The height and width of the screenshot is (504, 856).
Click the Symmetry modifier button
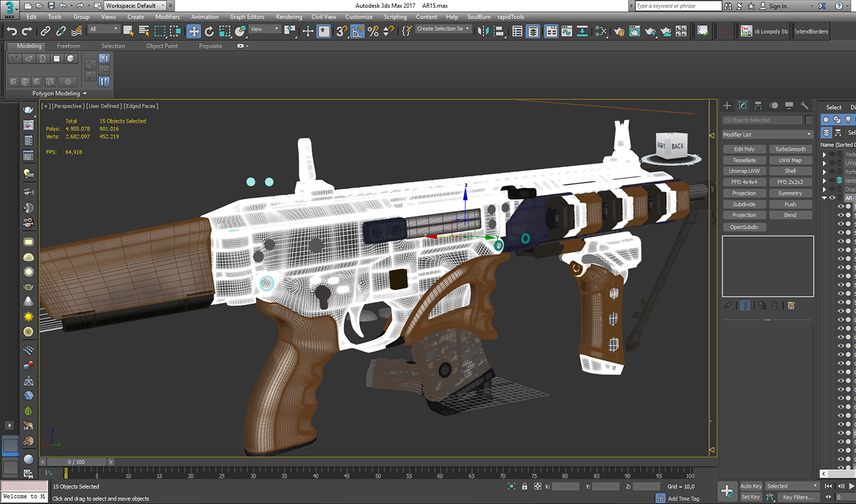point(790,193)
